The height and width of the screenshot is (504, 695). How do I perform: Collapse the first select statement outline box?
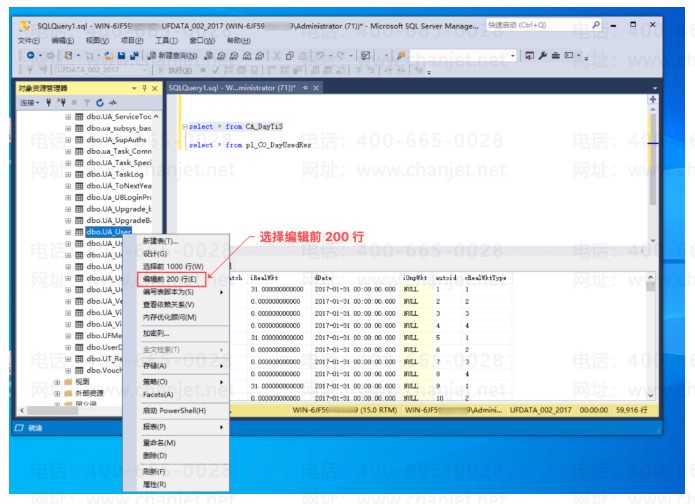pyautogui.click(x=185, y=126)
